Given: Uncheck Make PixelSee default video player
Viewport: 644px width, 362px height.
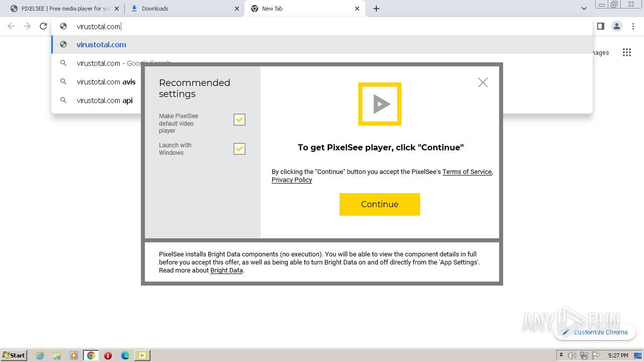Looking at the screenshot, I should point(239,120).
